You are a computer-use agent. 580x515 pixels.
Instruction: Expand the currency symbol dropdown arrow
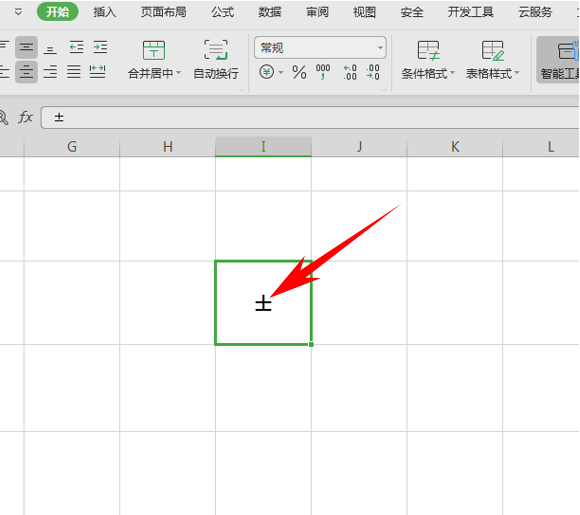pos(281,72)
